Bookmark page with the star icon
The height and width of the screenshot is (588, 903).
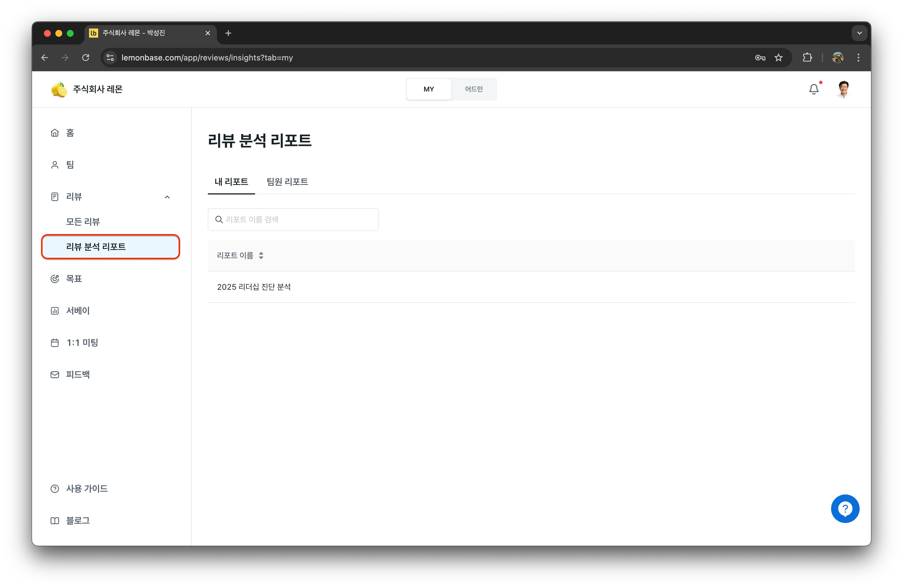tap(778, 58)
